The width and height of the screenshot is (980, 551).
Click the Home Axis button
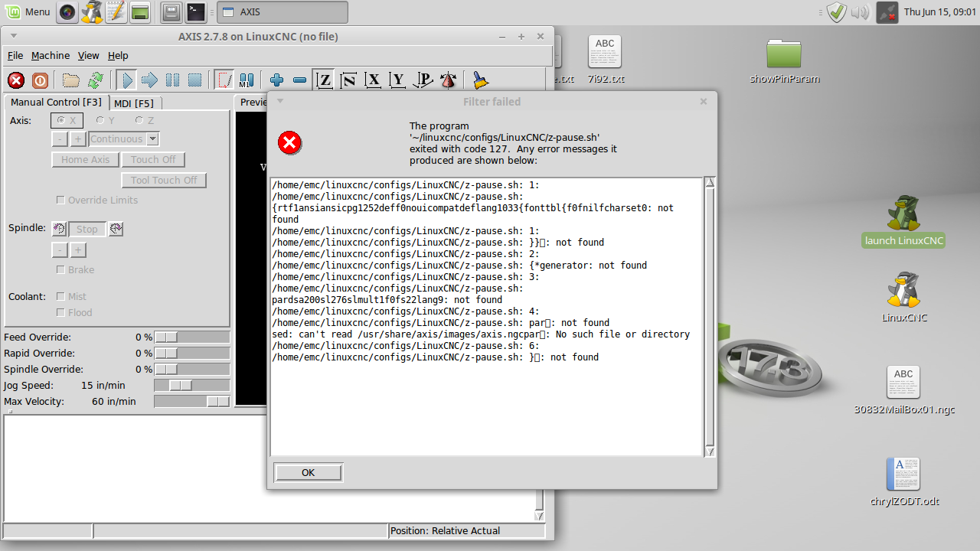point(85,159)
